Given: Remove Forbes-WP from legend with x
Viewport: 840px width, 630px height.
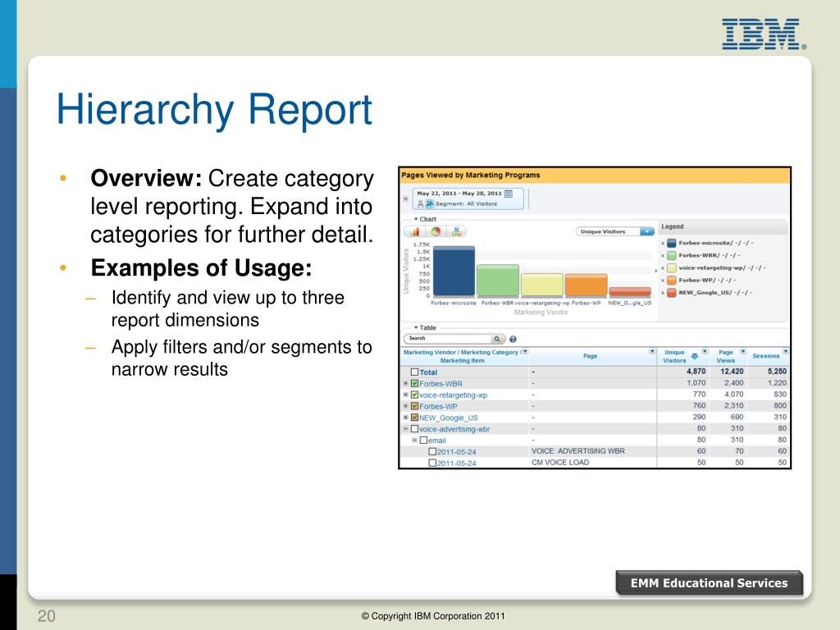Looking at the screenshot, I should coord(663,281).
